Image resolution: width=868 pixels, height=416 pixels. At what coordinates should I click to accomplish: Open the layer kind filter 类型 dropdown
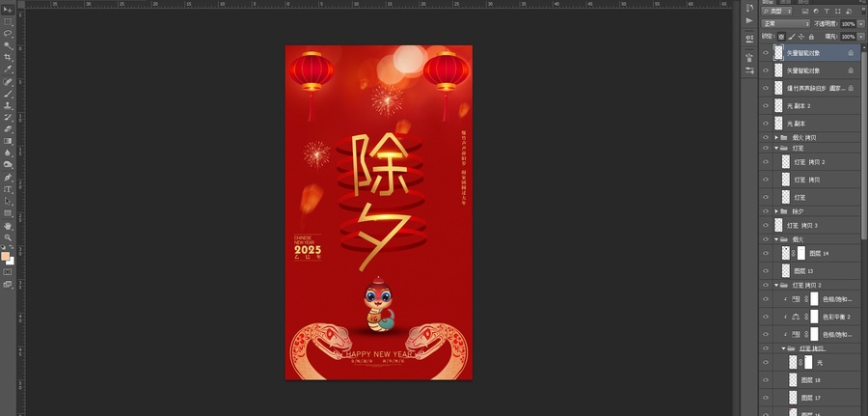[777, 11]
